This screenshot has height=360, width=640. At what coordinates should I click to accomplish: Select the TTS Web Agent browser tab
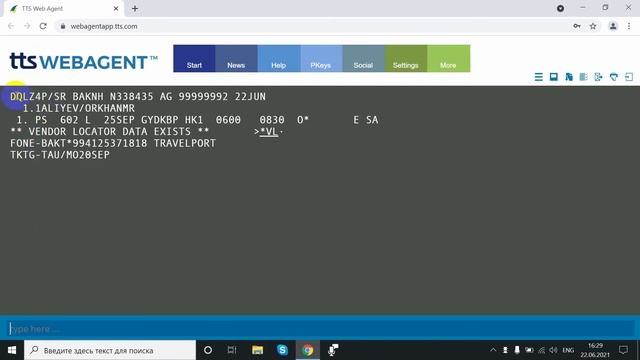click(63, 9)
